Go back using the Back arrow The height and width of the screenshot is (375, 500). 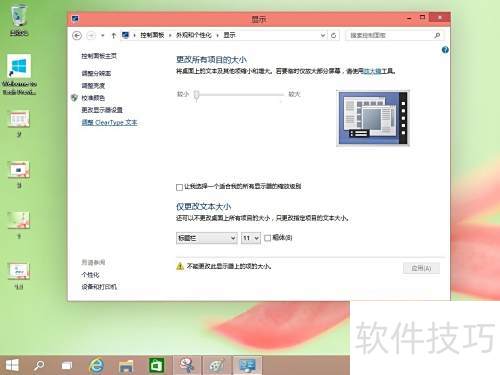pos(77,35)
